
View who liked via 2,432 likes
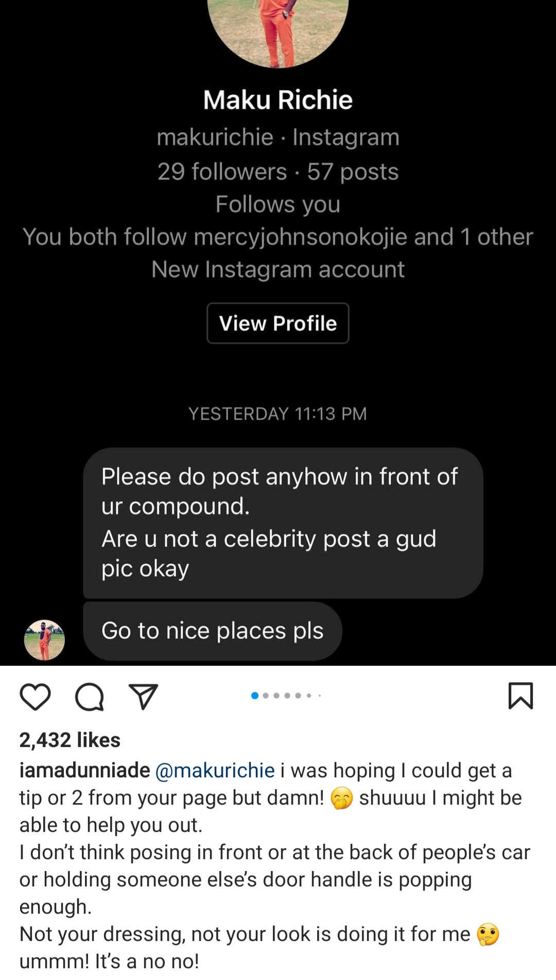70,740
